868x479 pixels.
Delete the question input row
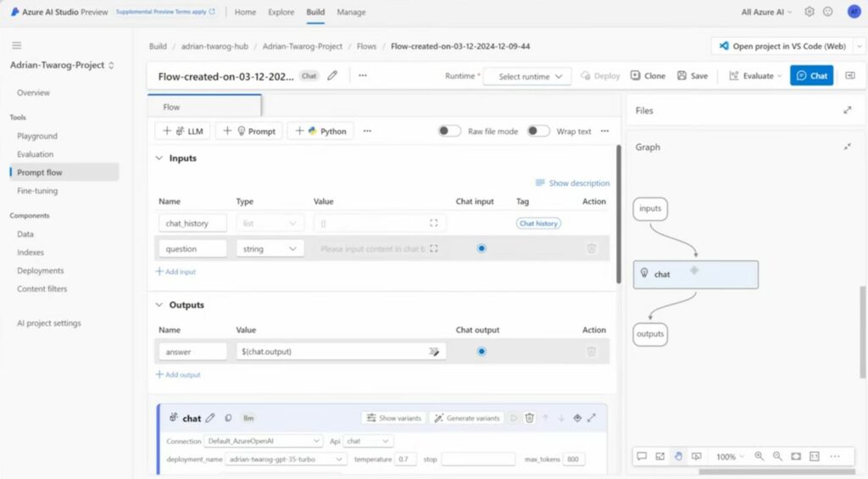(591, 248)
